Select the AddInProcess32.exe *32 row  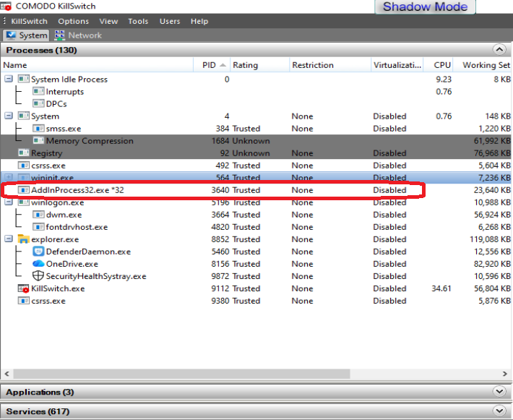tap(256, 190)
